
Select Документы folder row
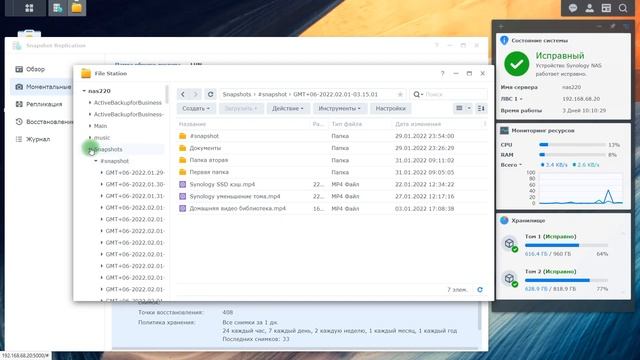tap(332, 148)
